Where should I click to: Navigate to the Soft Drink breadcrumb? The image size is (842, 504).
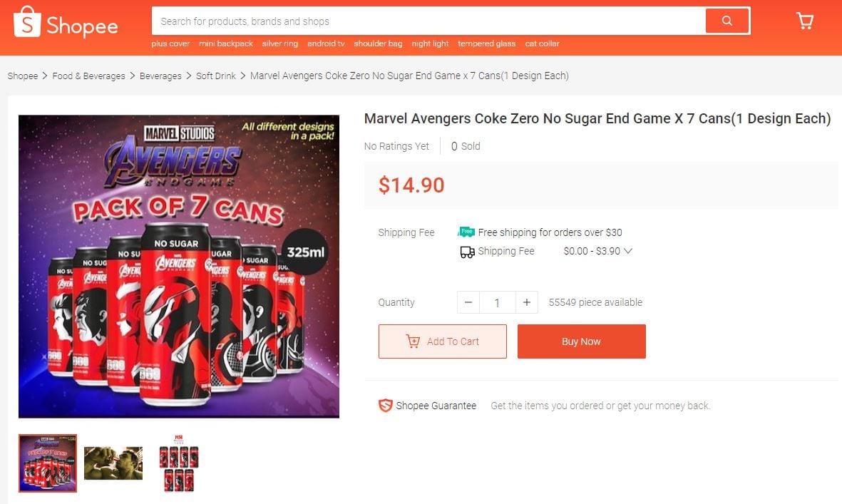[215, 76]
